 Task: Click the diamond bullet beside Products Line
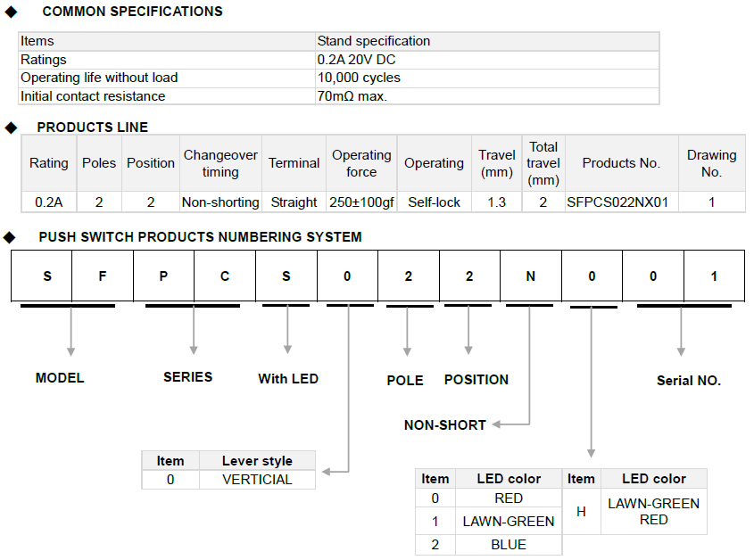pos(11,128)
